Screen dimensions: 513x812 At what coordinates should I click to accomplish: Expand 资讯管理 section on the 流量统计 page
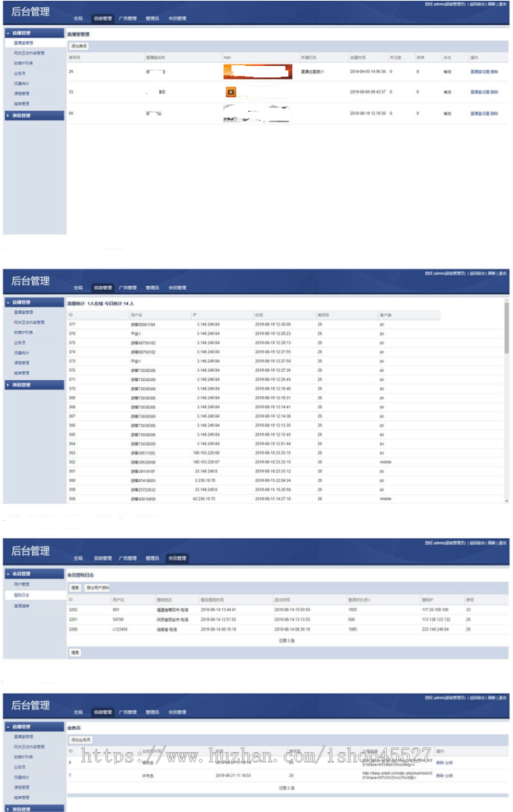point(34,385)
